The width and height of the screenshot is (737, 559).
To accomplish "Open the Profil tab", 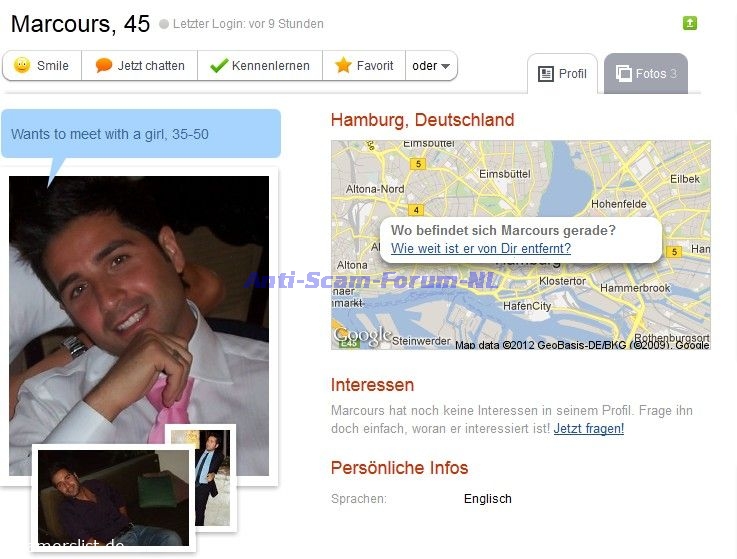I will (x=562, y=74).
